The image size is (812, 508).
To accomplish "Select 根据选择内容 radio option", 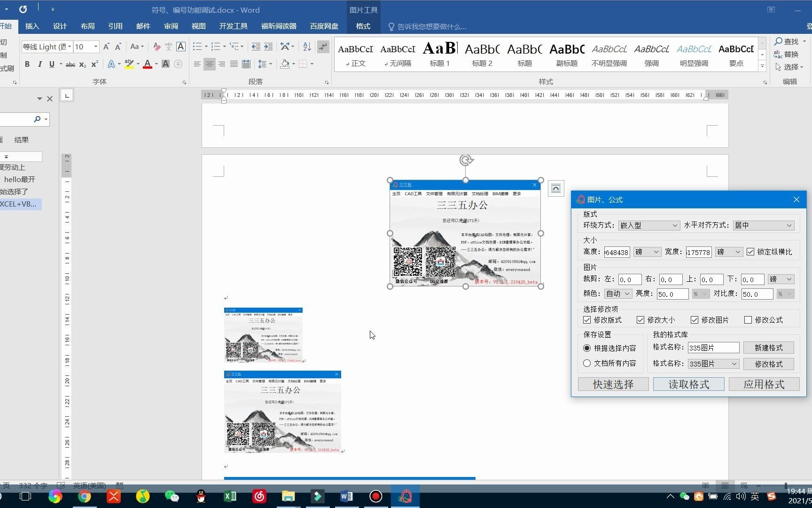I will (x=587, y=348).
